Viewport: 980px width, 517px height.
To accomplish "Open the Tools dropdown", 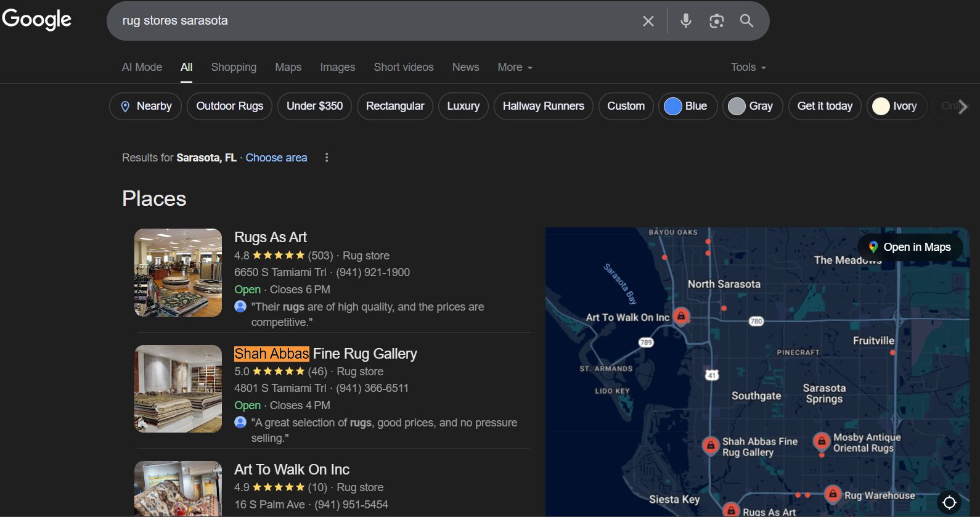I will [748, 67].
